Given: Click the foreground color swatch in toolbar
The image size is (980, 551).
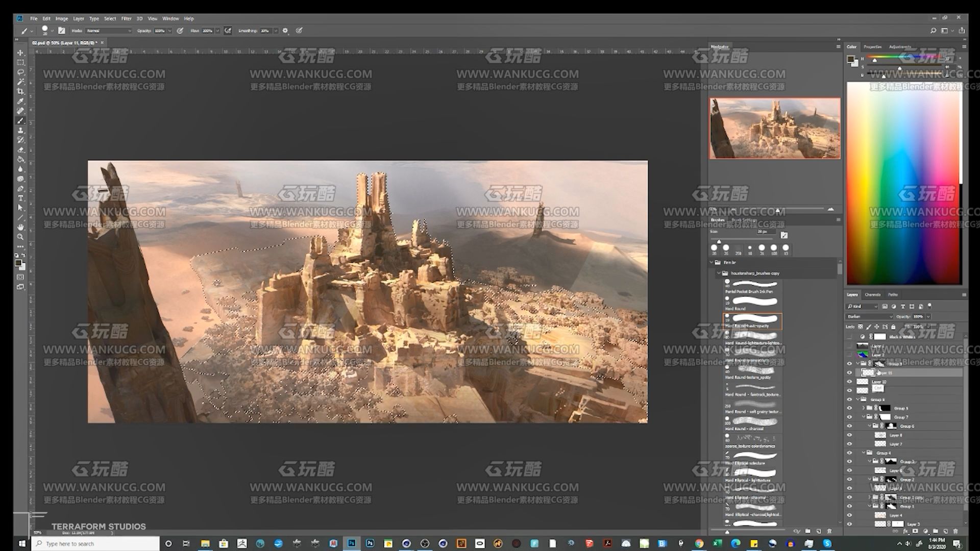Looking at the screenshot, I should click(x=18, y=263).
